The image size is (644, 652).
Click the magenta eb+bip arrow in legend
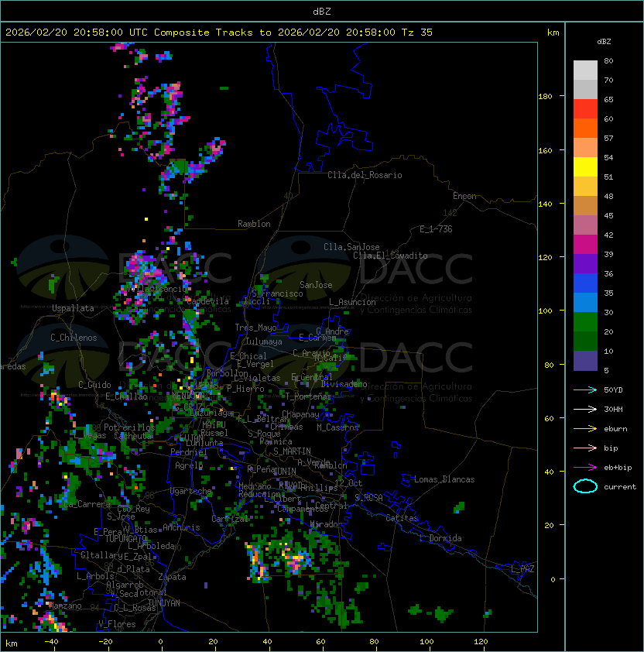pos(585,468)
